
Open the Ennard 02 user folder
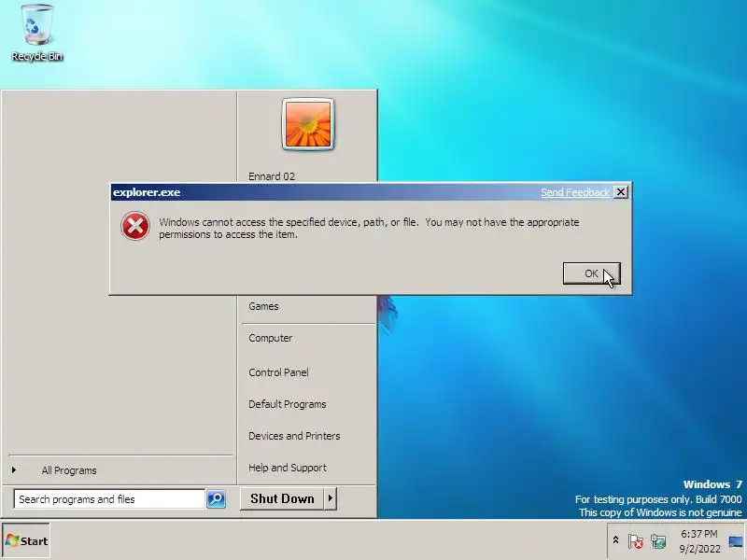click(272, 176)
